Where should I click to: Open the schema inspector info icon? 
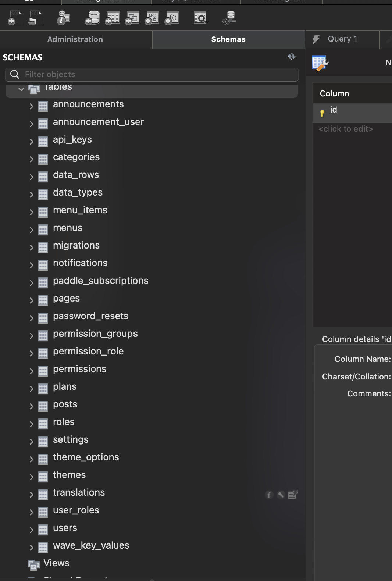[63, 18]
